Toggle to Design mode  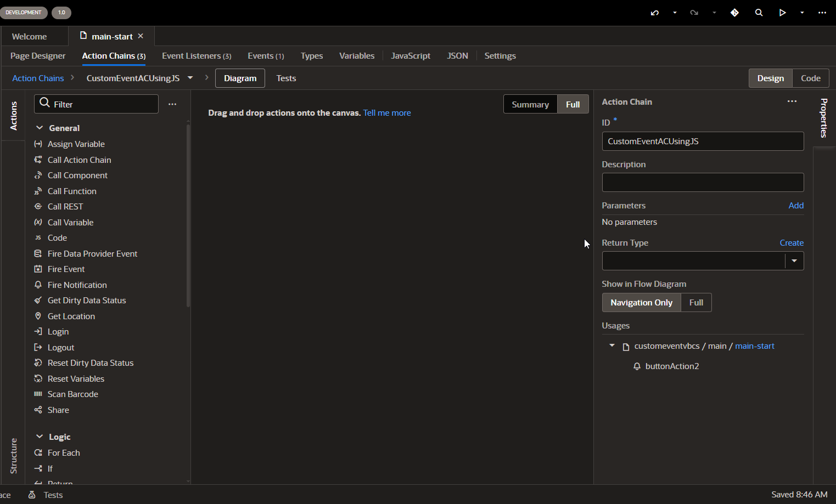click(x=771, y=78)
